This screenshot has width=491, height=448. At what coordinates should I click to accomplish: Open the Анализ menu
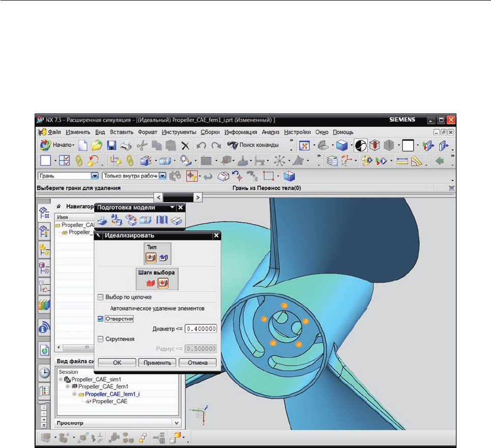pyautogui.click(x=270, y=132)
